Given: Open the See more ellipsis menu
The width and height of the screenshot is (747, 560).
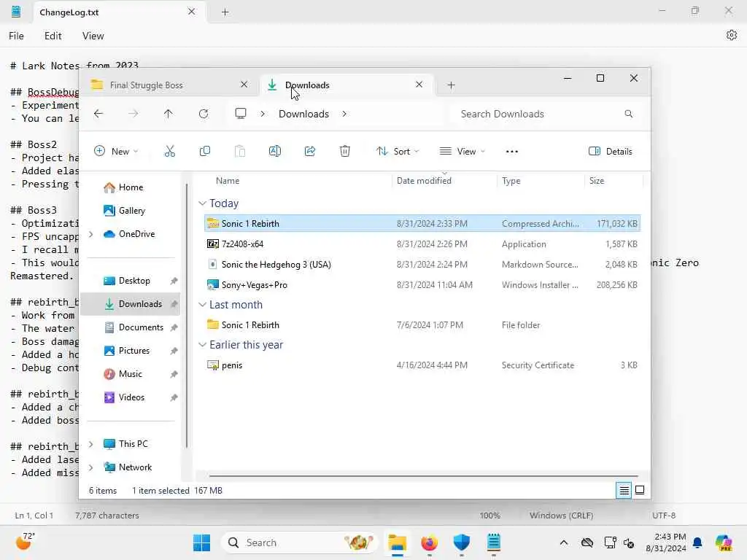Looking at the screenshot, I should 511,152.
